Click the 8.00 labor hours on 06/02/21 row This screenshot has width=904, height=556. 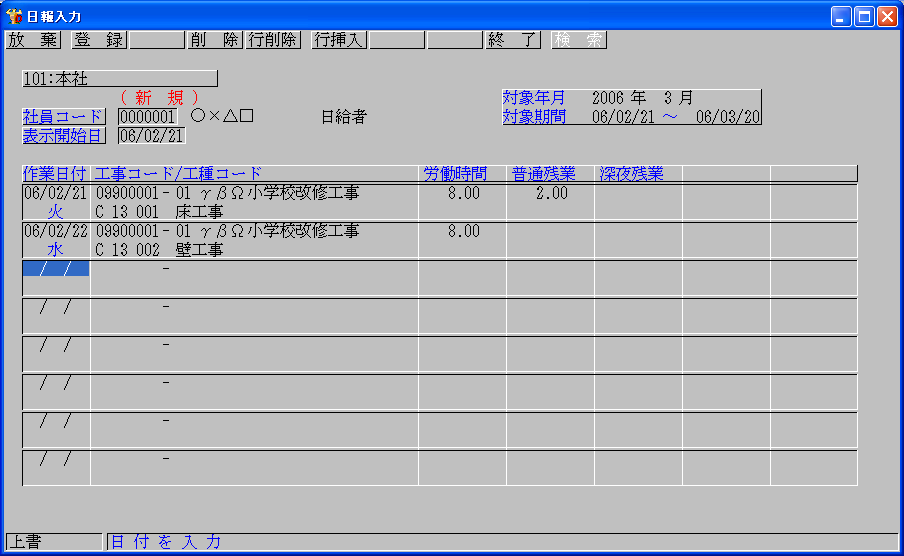tap(464, 193)
